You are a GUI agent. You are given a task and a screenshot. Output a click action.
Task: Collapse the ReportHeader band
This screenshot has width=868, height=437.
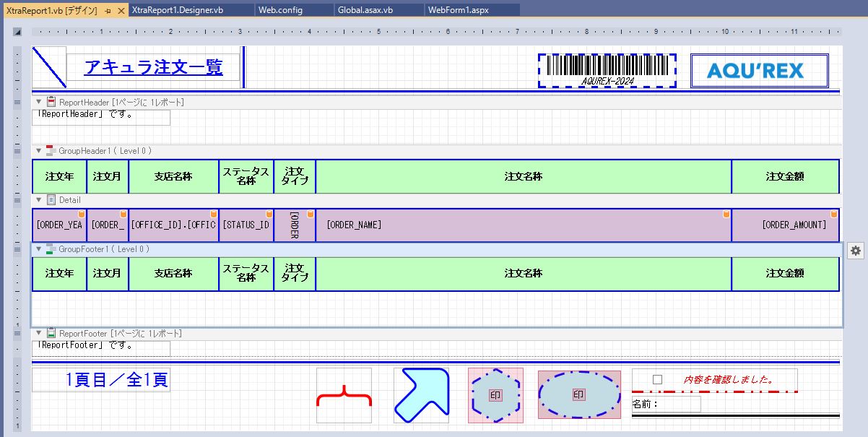[x=39, y=103]
